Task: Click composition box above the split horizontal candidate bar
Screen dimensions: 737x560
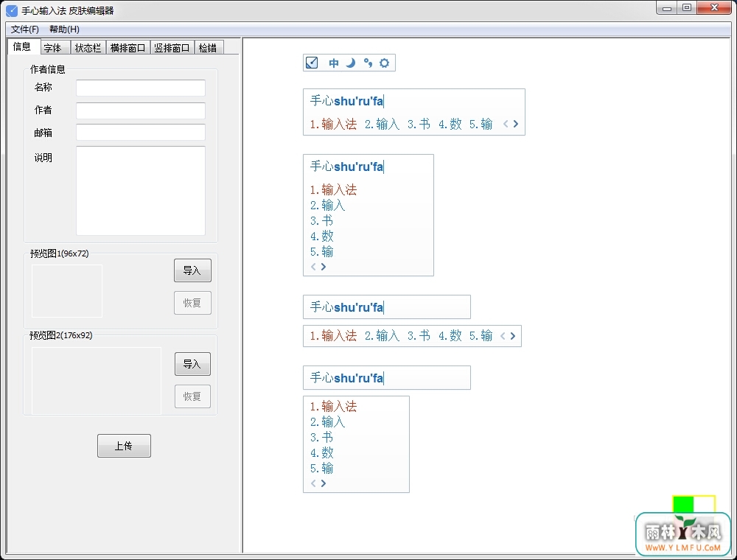Action: pyautogui.click(x=387, y=307)
